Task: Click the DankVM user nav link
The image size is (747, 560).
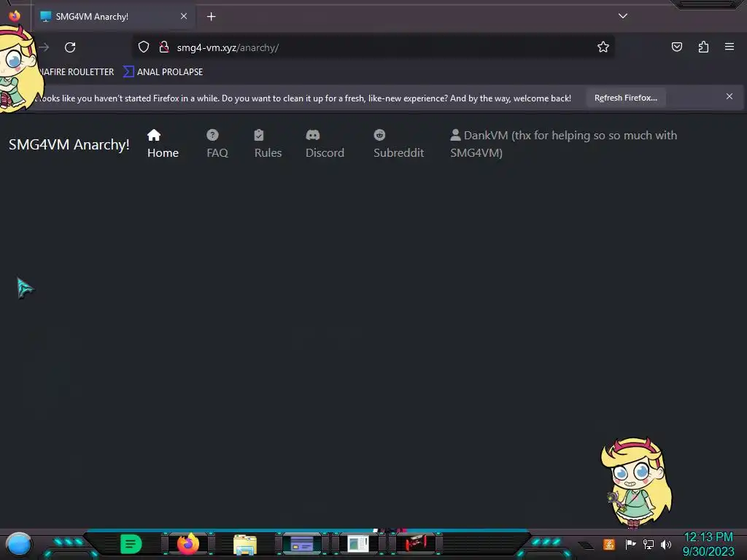Action: pos(563,144)
